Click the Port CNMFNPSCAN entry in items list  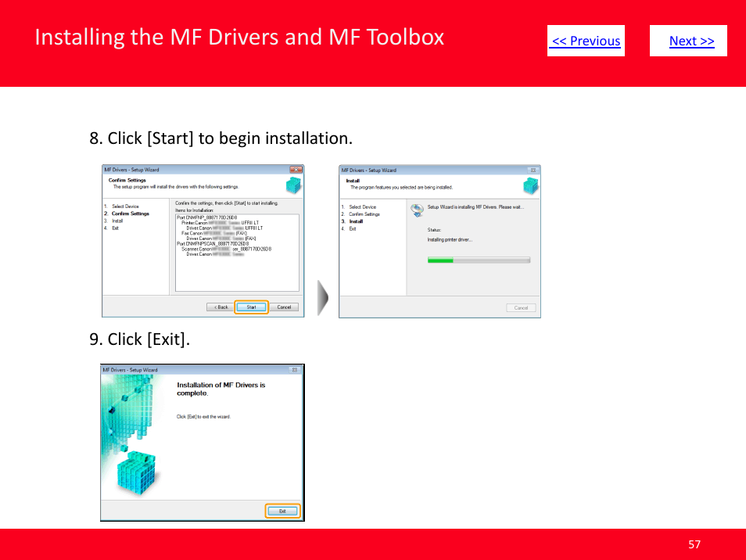[x=213, y=243]
